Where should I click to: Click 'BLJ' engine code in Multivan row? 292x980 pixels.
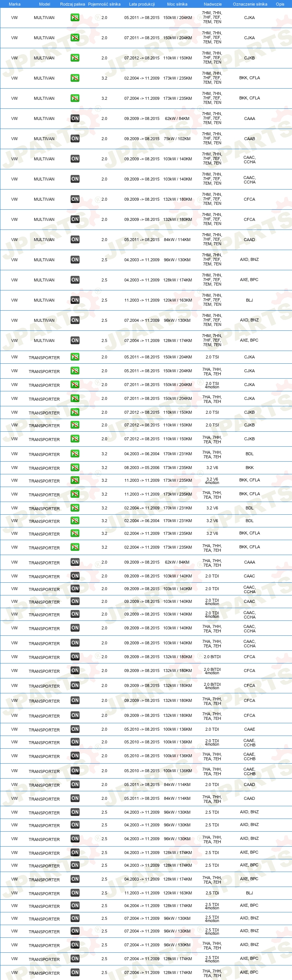click(249, 300)
